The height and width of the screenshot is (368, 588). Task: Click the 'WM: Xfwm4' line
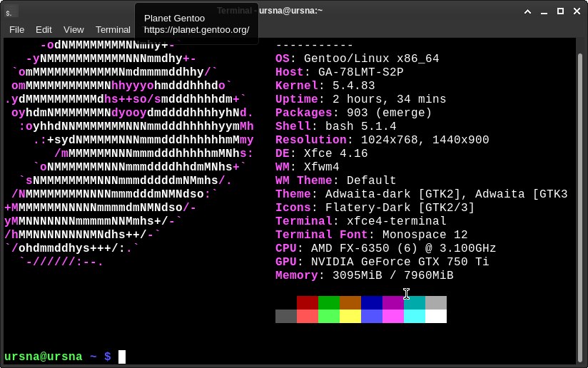[x=308, y=167]
